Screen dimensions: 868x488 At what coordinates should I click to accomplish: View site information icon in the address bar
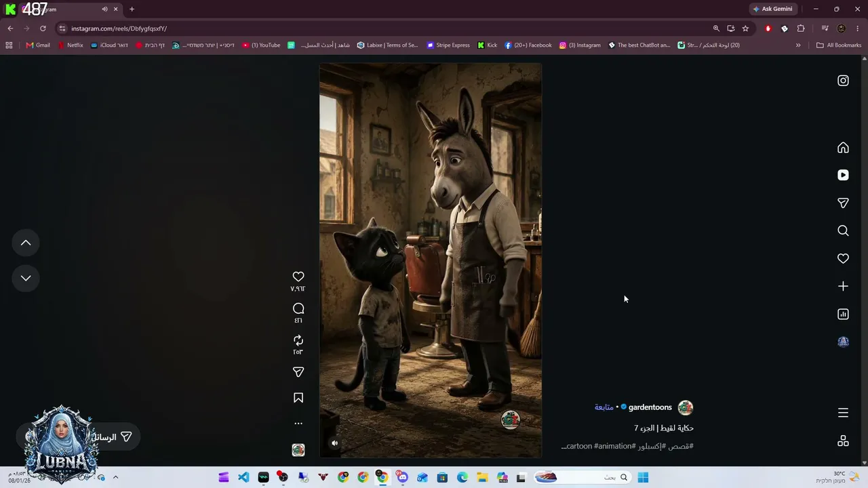click(x=62, y=28)
